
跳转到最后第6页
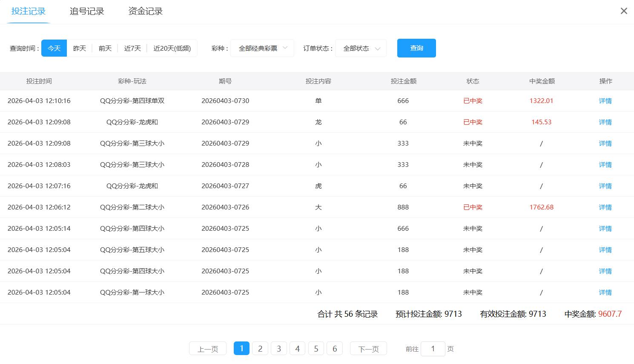(x=335, y=348)
